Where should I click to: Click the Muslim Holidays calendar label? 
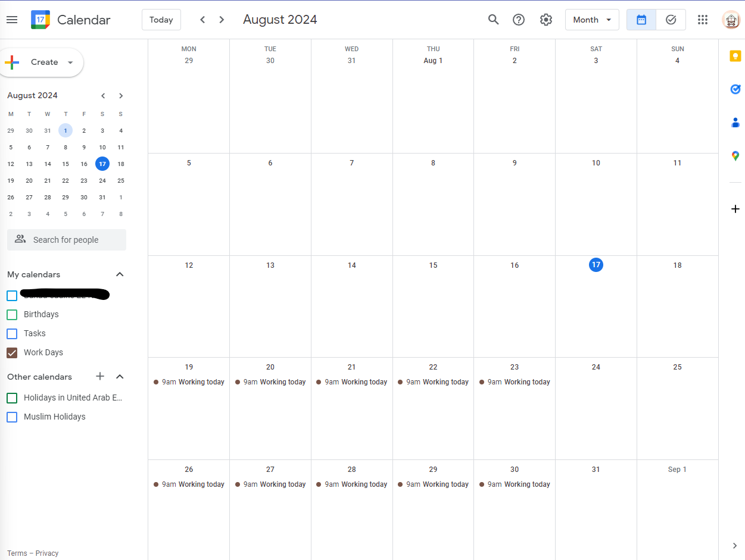pyautogui.click(x=55, y=417)
